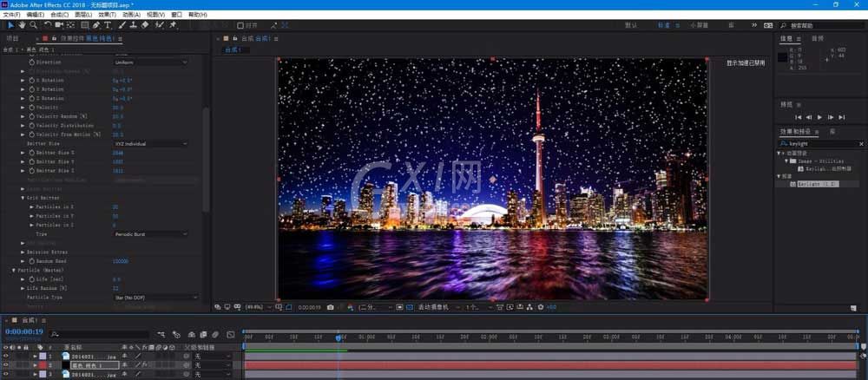The width and height of the screenshot is (868, 380).
Task: Click the timeline playhead current-time indicator
Action: (x=339, y=337)
